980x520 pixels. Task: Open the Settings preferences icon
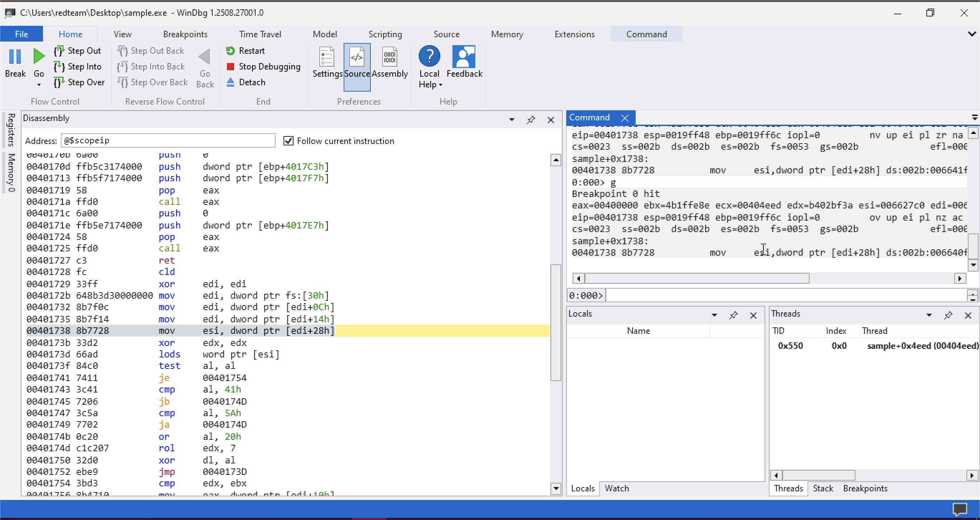pos(327,57)
